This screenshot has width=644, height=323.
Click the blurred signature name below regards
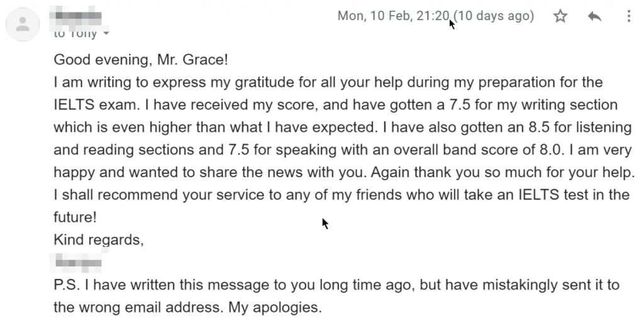[76, 262]
